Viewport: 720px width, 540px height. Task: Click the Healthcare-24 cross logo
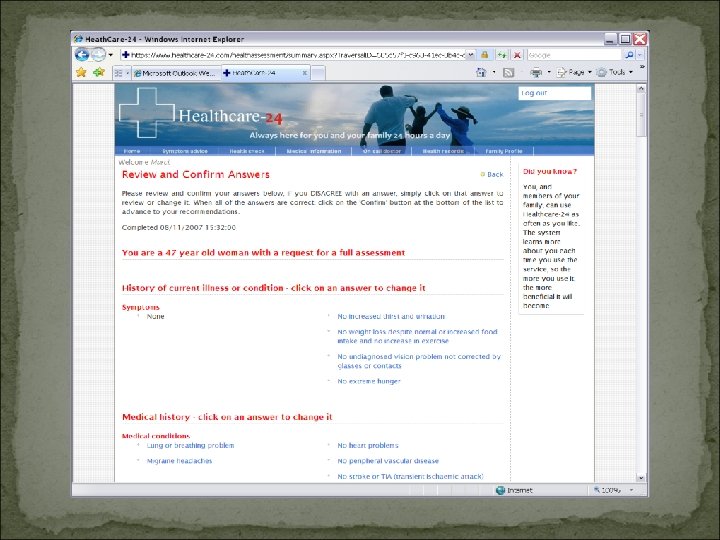[x=146, y=113]
